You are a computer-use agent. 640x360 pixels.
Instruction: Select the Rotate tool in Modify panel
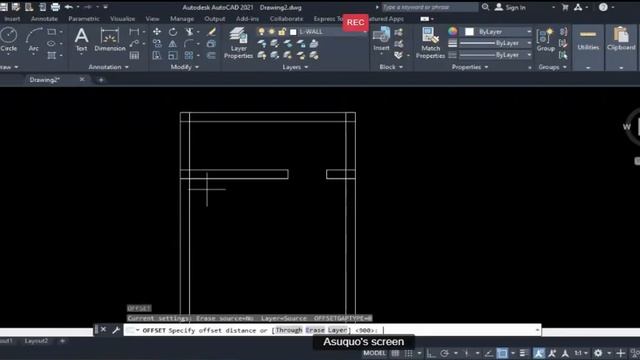tap(173, 32)
